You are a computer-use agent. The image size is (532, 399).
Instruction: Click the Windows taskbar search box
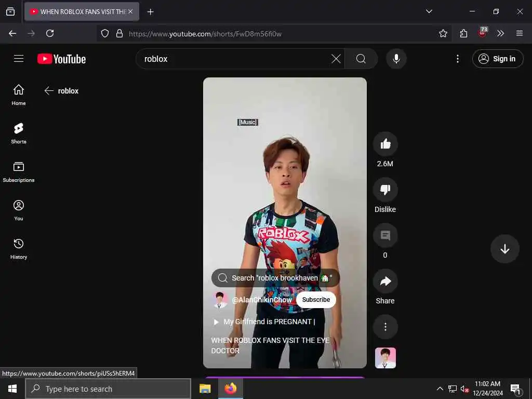tap(108, 389)
